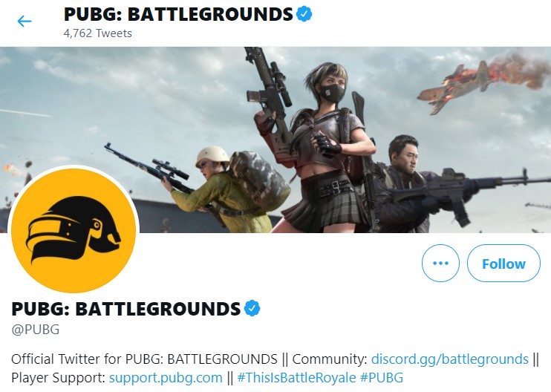
Task: Click the verified badge beside profile name
Action: pyautogui.click(x=252, y=308)
